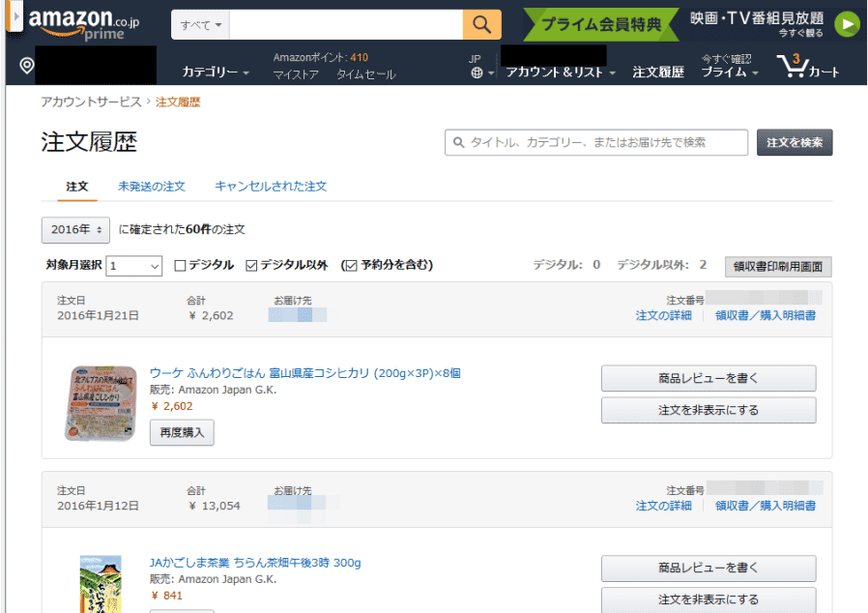Click the location pin icon
The height and width of the screenshot is (613, 868).
pyautogui.click(x=26, y=66)
